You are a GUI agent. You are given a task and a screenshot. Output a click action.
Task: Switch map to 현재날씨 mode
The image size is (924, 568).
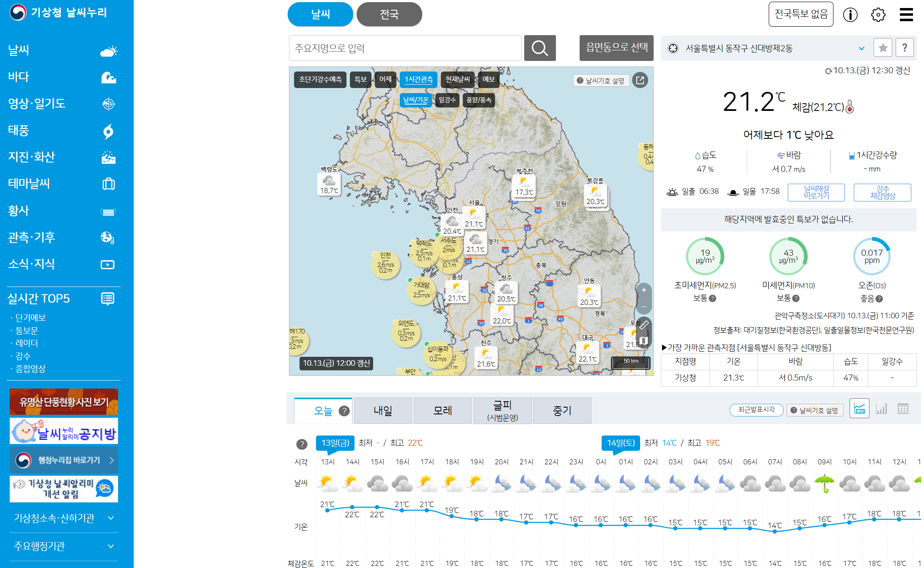pyautogui.click(x=457, y=79)
